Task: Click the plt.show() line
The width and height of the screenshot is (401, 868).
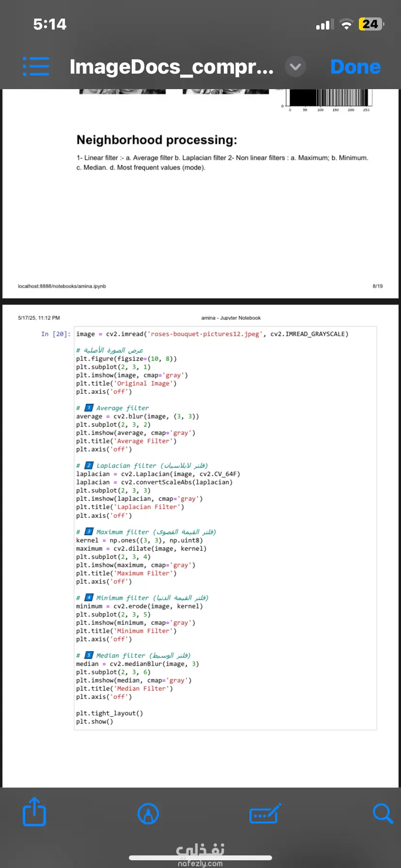Action: 94,722
